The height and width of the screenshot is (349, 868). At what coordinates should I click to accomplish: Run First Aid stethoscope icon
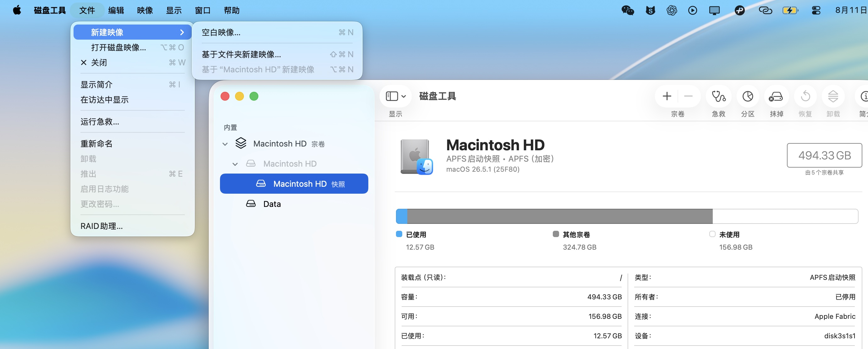(718, 97)
